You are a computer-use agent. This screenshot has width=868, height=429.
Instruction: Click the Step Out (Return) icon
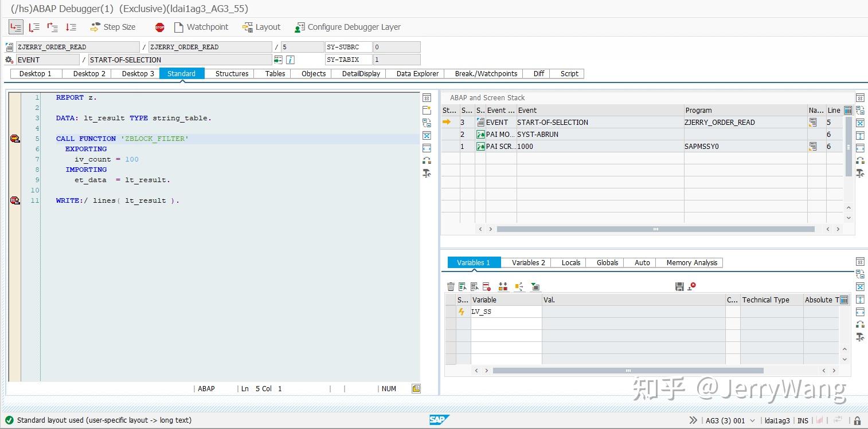click(x=53, y=26)
